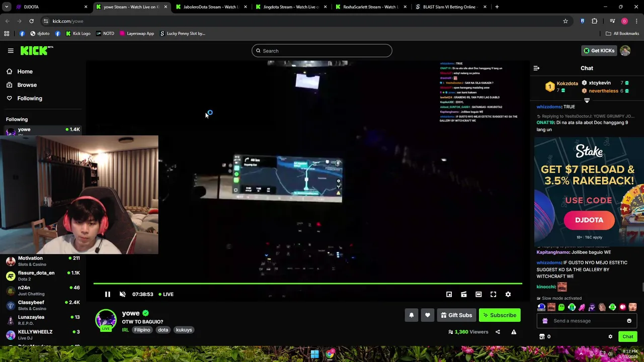
Task: Open user profile avatar menu
Action: (625, 51)
